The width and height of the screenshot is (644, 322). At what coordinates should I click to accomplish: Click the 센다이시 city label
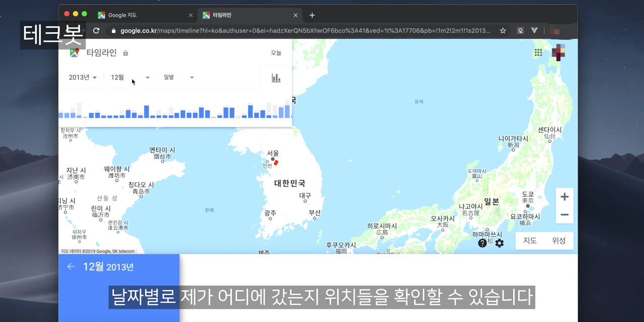click(x=550, y=130)
